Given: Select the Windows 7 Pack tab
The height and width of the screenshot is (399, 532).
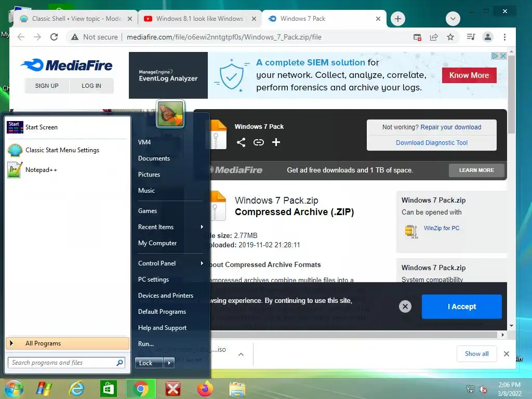Looking at the screenshot, I should point(324,19).
